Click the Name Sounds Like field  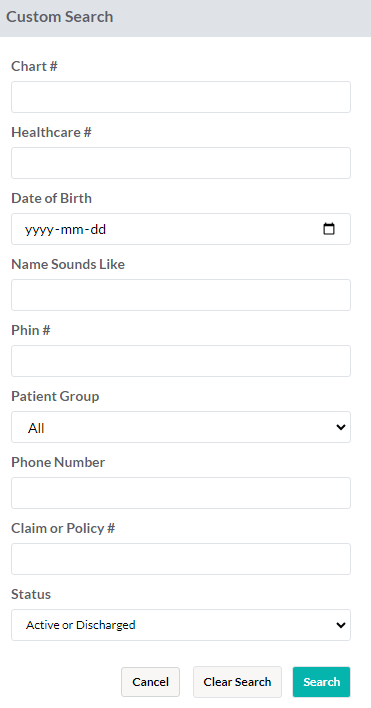point(181,295)
